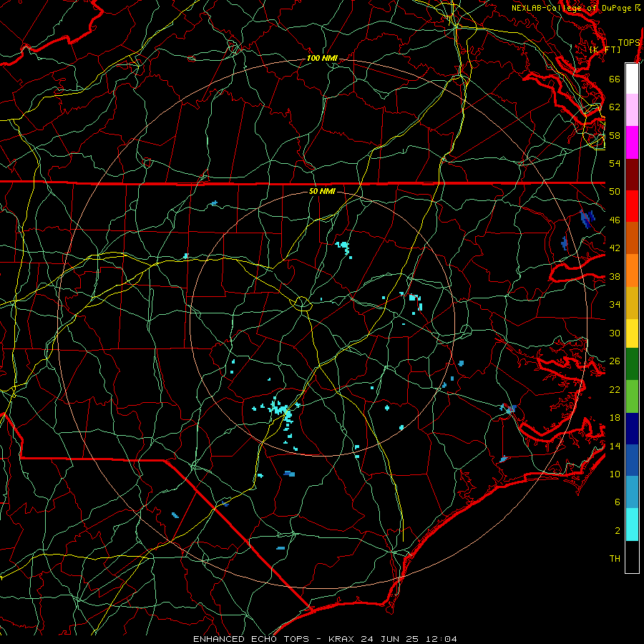Click the dark maroon legend swatch
Screen dimensions: 644x644
click(x=632, y=175)
